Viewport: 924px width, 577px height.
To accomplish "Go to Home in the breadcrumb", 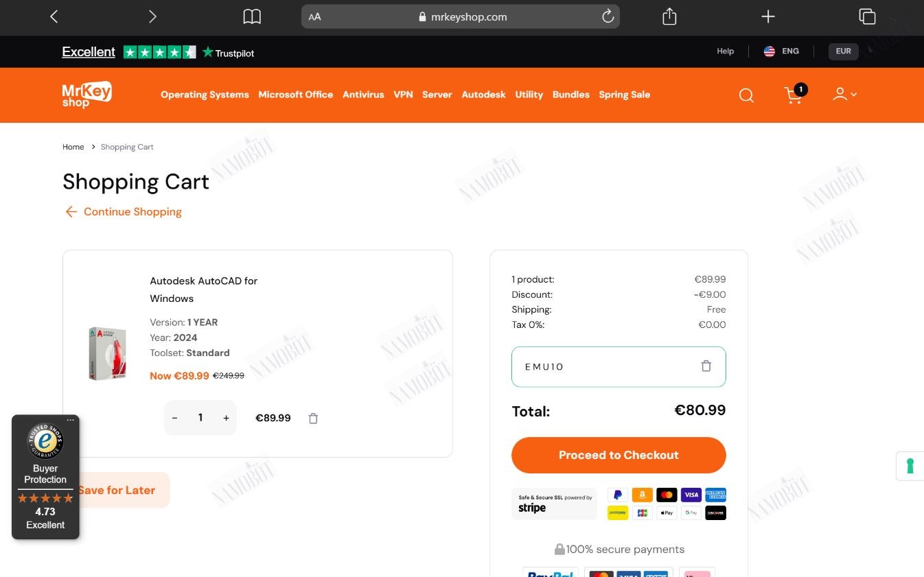I will pos(73,147).
